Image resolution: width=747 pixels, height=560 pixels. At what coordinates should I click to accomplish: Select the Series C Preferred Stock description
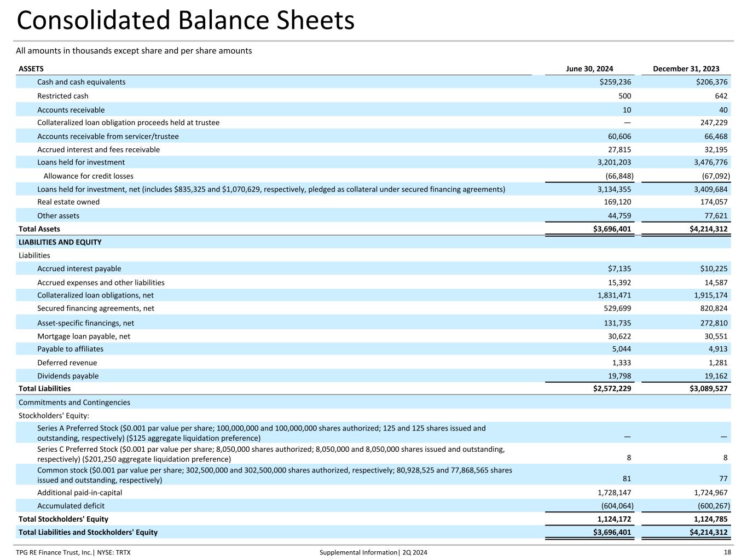271,454
